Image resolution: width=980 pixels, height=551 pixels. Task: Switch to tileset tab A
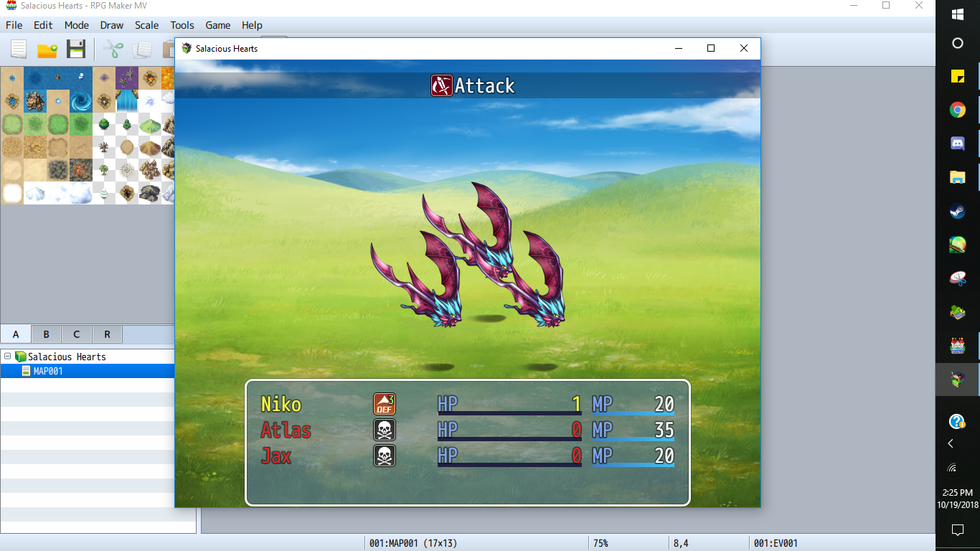(16, 334)
